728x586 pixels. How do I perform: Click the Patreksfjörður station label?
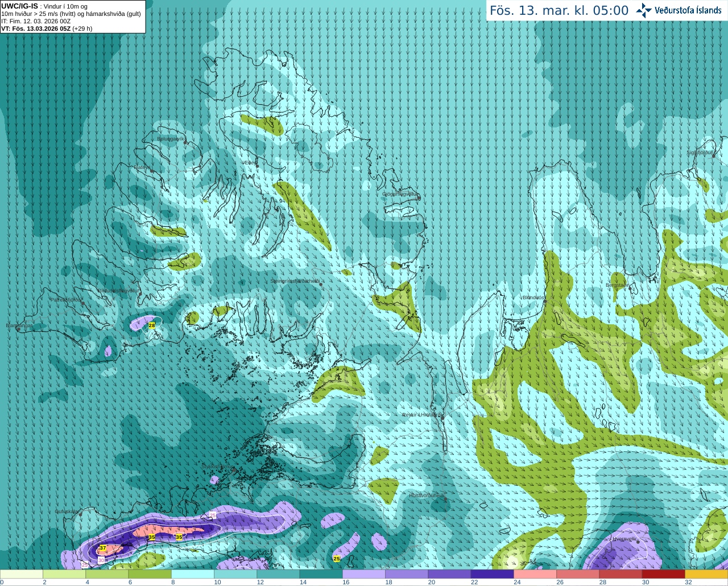coord(66,299)
